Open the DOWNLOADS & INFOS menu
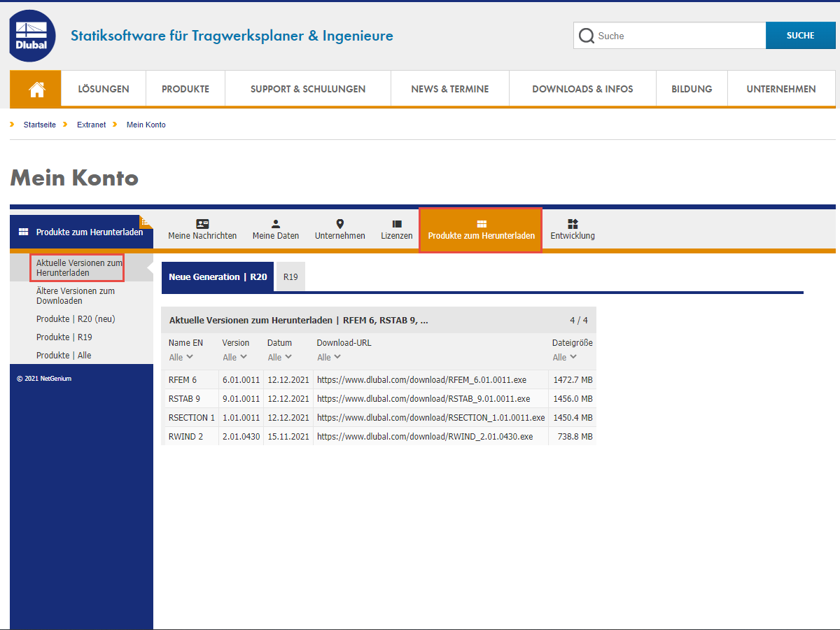 pyautogui.click(x=582, y=88)
